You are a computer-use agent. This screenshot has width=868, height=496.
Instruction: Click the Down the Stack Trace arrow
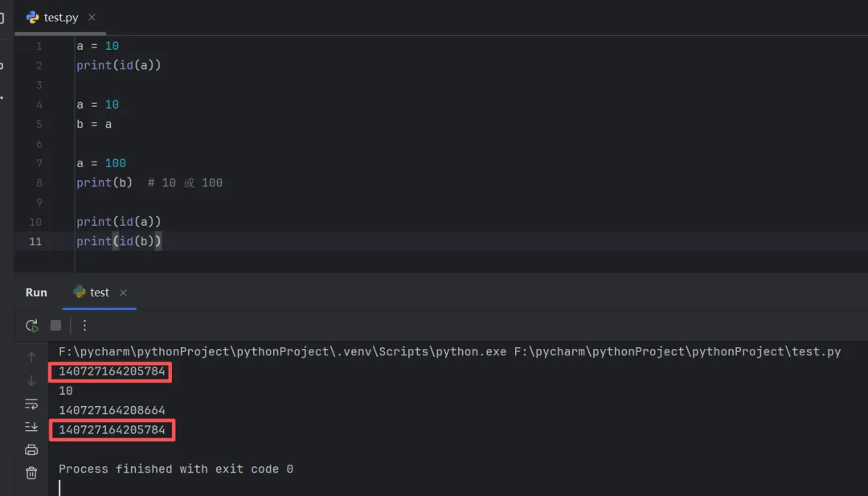click(31, 380)
